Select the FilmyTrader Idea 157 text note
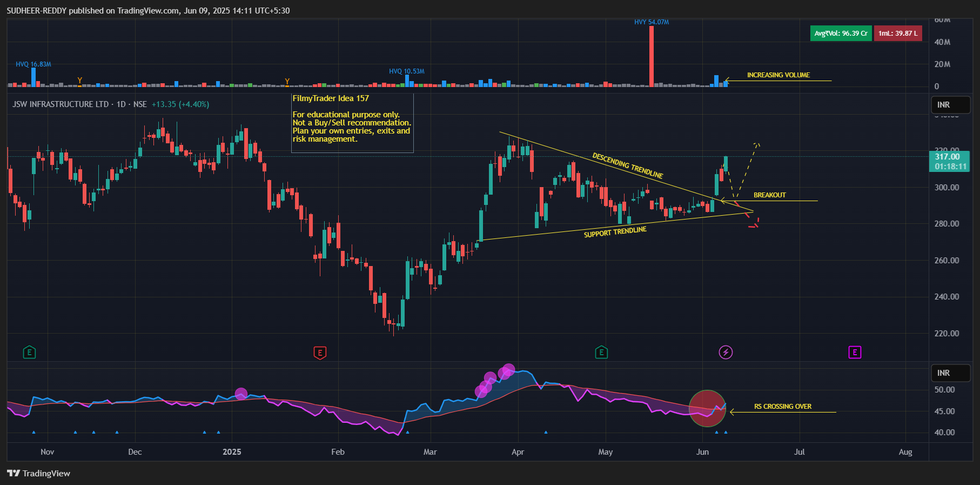Image resolution: width=980 pixels, height=485 pixels. (352, 123)
